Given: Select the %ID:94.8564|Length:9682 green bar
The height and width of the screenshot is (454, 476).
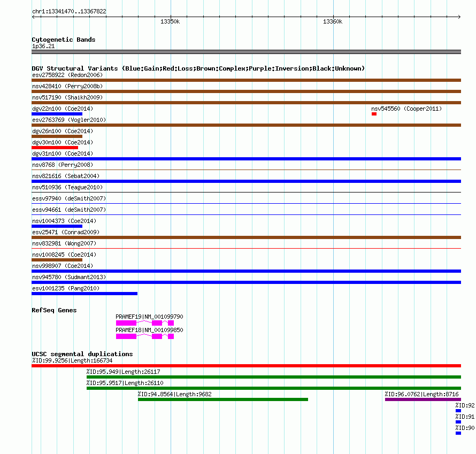Looking at the screenshot, I should pos(223,399).
